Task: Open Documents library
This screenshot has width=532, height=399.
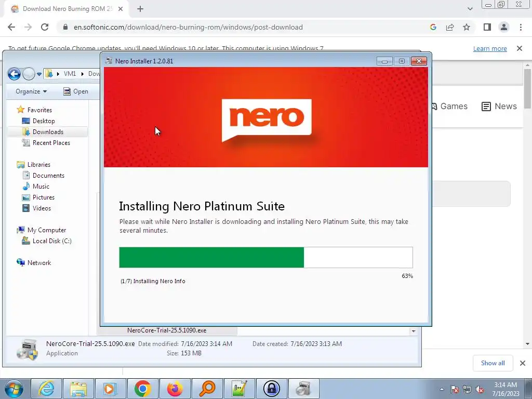Action: [x=48, y=176]
